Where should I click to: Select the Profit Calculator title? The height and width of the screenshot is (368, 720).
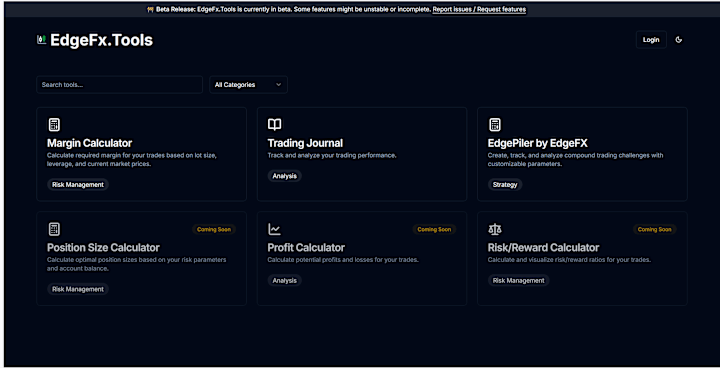[306, 248]
